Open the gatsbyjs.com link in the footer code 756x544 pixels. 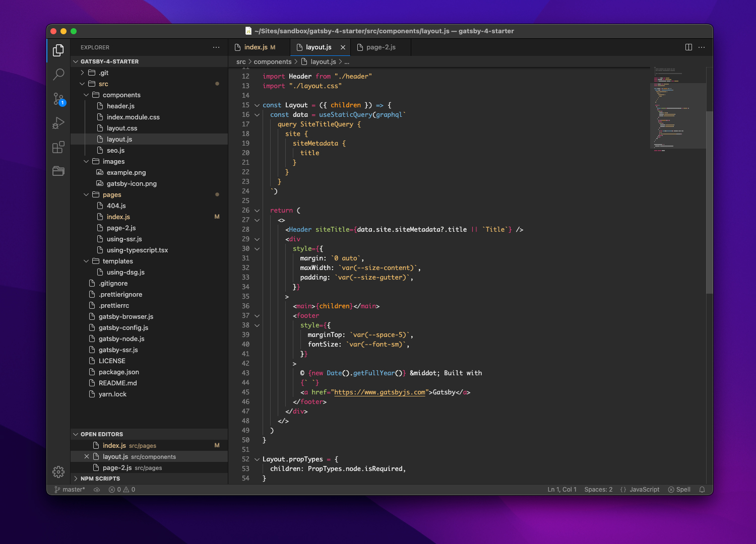click(x=380, y=392)
